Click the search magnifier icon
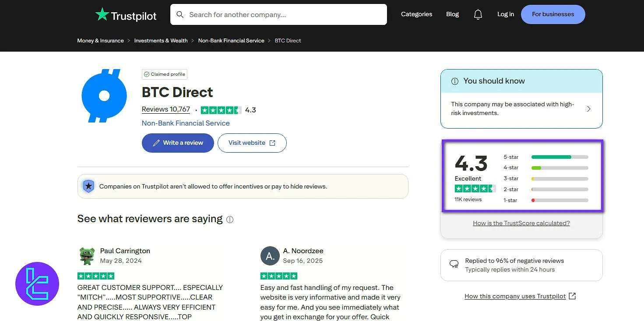The image size is (644, 321). pyautogui.click(x=180, y=14)
